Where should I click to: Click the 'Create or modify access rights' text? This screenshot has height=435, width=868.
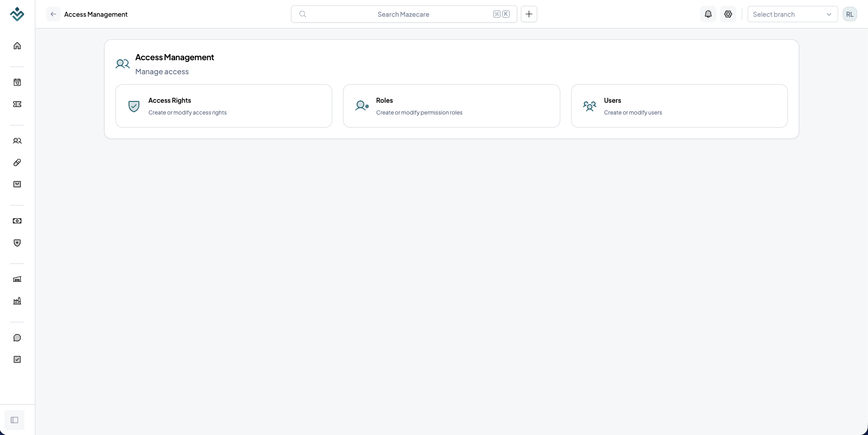187,113
